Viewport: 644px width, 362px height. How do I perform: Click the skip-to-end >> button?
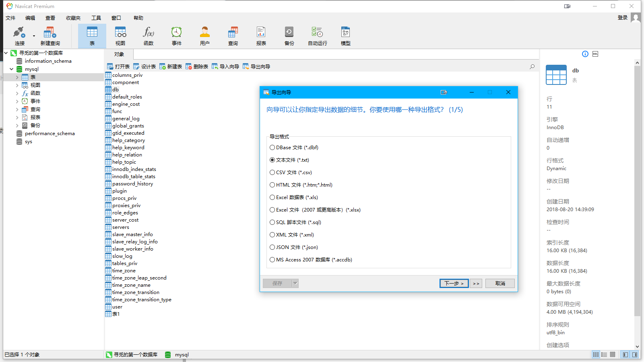coord(476,284)
